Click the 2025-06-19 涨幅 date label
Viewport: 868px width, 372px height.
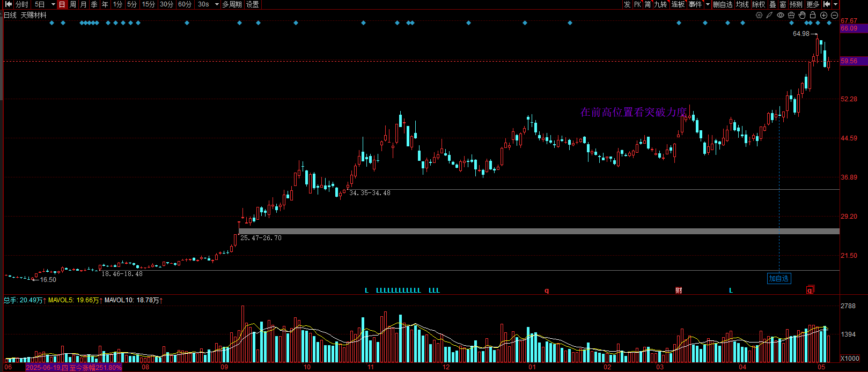pos(74,368)
